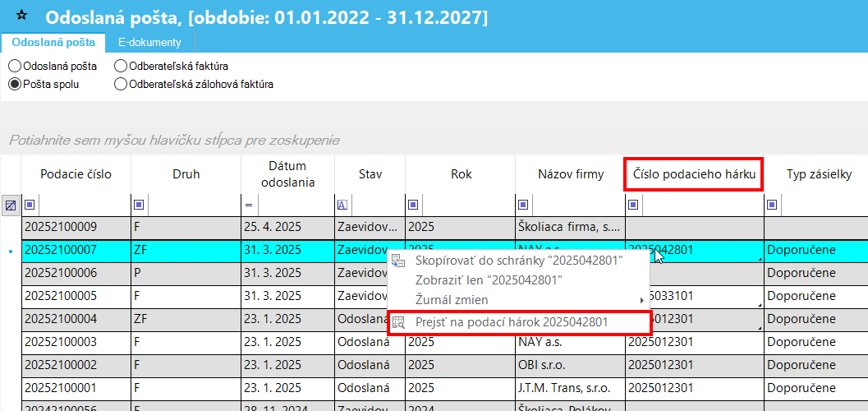
Task: Click filter operator icon under Typ zásielky
Action: (x=773, y=205)
